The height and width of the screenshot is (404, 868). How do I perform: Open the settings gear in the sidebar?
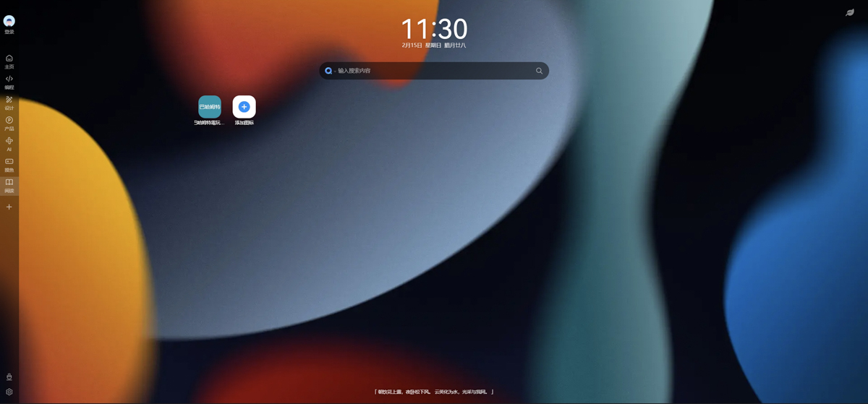pyautogui.click(x=9, y=392)
